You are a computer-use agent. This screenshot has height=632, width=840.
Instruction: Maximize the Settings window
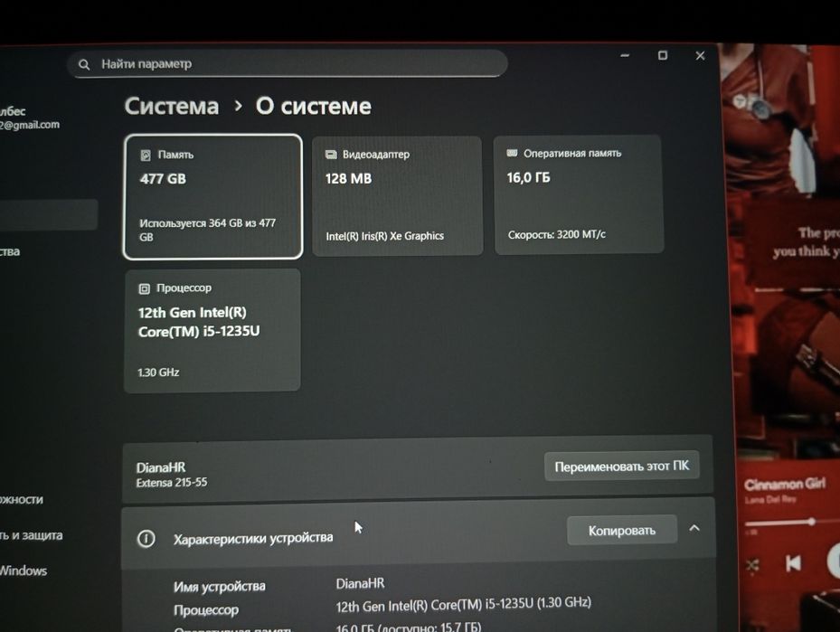663,55
